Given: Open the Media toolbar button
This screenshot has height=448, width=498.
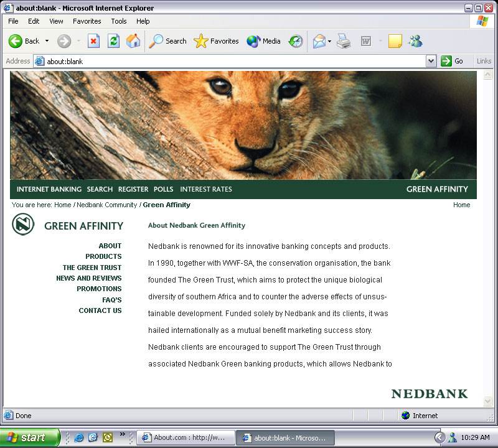Looking at the screenshot, I should [263, 41].
